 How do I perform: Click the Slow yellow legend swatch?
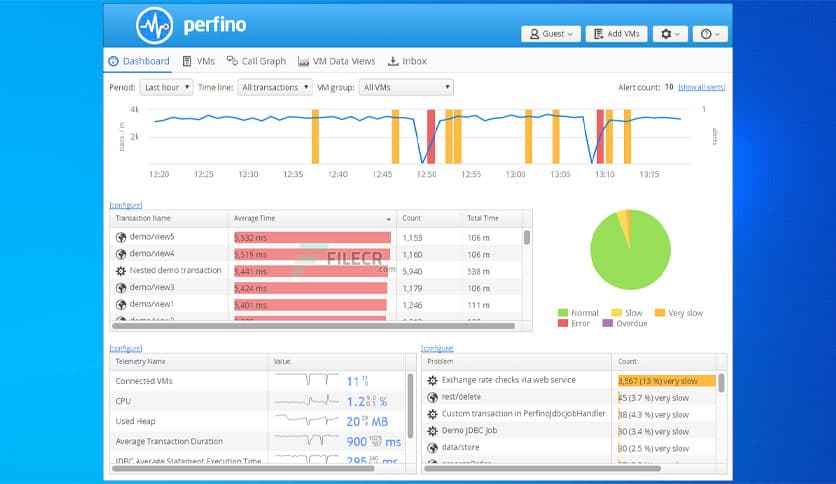[x=616, y=313]
